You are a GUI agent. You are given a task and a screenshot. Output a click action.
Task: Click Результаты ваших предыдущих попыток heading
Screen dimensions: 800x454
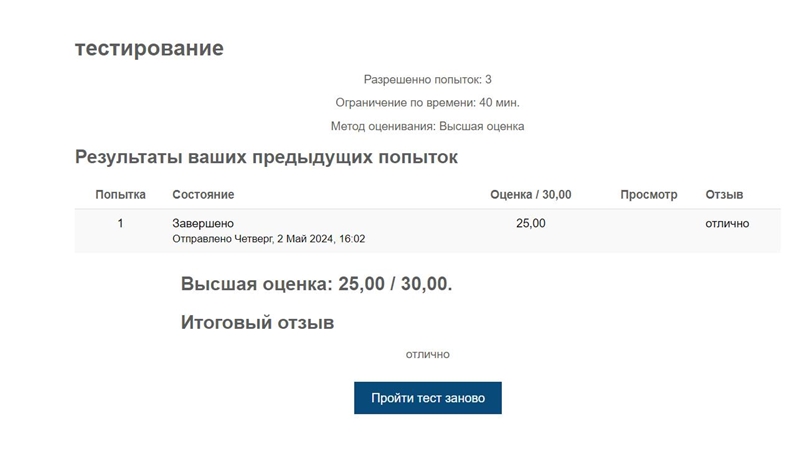pos(266,157)
